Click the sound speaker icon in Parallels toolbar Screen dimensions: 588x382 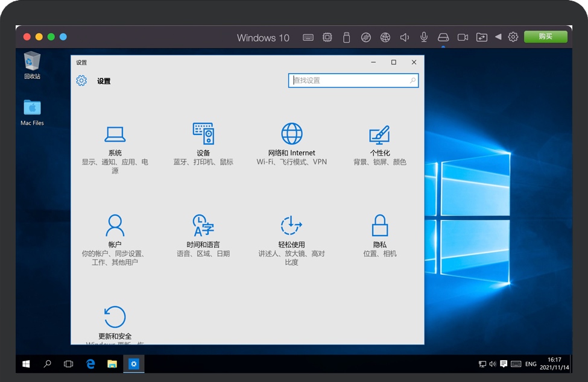coord(405,37)
